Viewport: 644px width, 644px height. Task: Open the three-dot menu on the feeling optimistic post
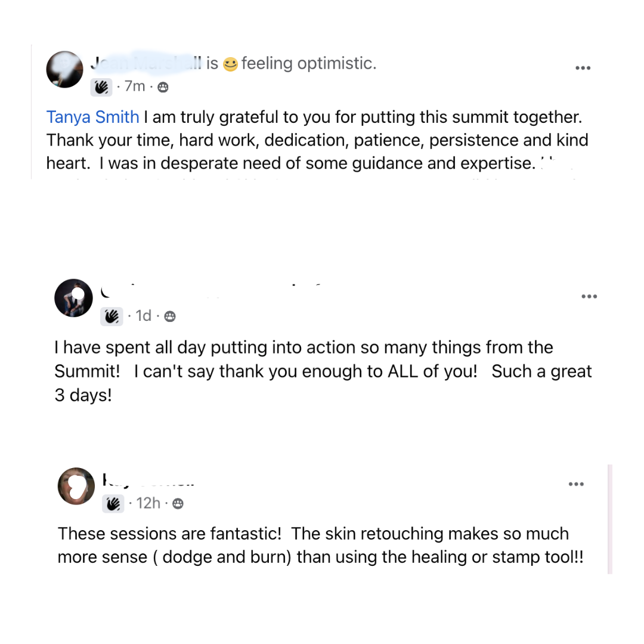click(x=583, y=68)
